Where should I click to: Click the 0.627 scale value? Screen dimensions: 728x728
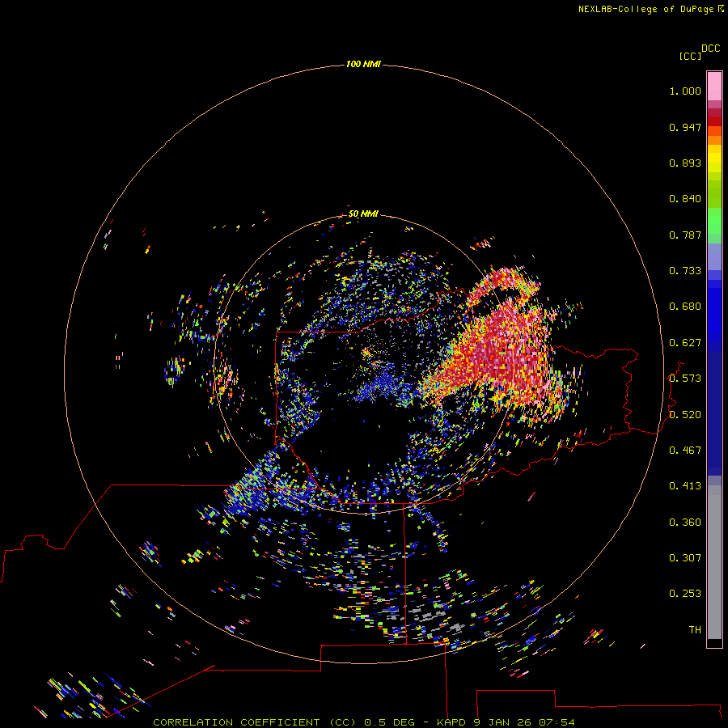(685, 343)
